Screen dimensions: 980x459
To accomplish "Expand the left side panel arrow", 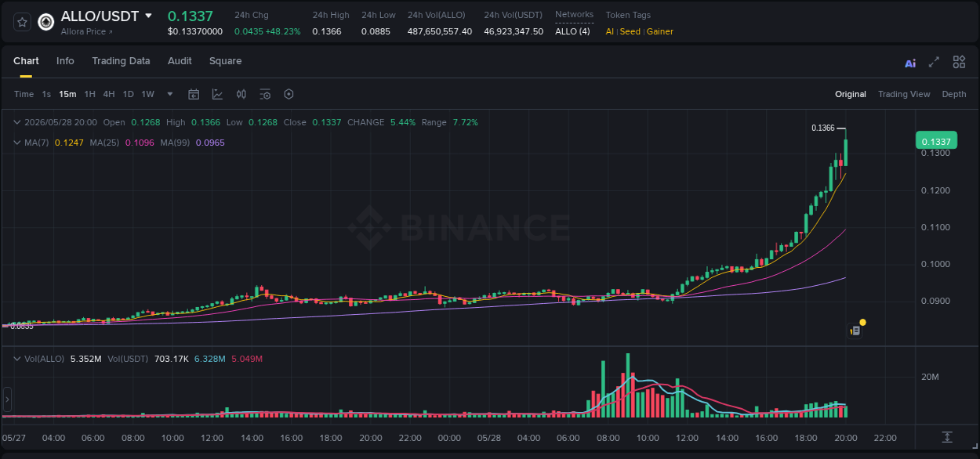I will (x=7, y=399).
